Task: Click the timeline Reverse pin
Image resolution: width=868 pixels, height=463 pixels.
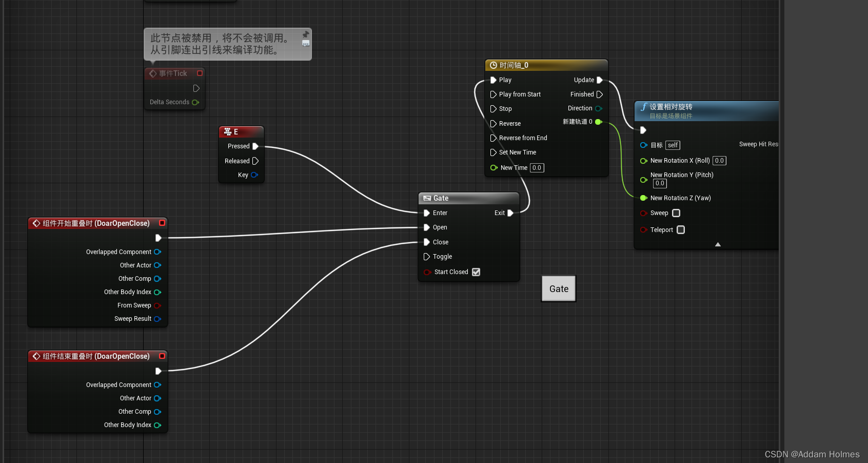Action: point(493,124)
